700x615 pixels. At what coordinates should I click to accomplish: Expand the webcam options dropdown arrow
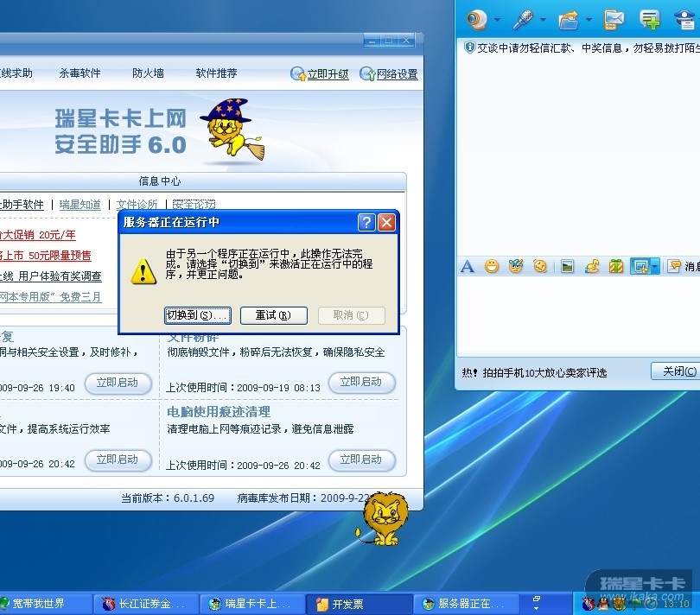pos(497,20)
